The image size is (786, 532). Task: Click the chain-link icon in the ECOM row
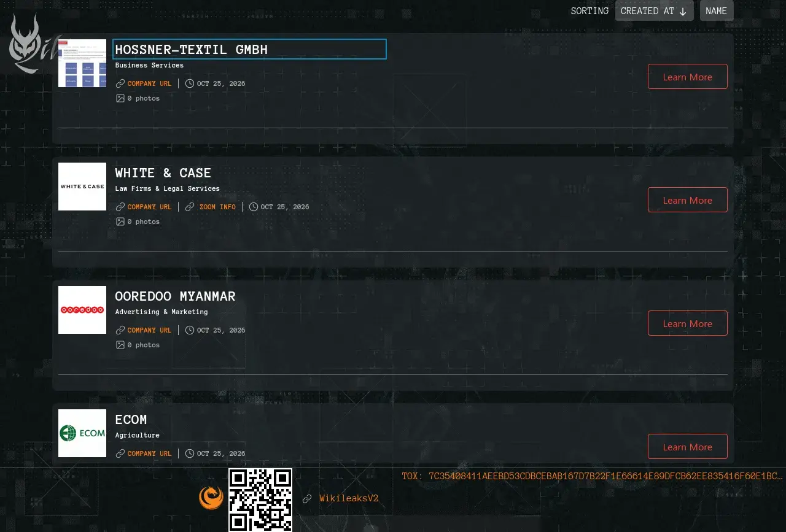[120, 453]
